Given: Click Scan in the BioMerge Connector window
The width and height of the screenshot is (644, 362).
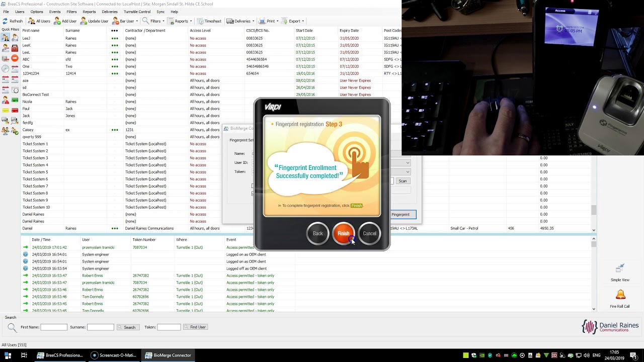Looking at the screenshot, I should 403,181.
